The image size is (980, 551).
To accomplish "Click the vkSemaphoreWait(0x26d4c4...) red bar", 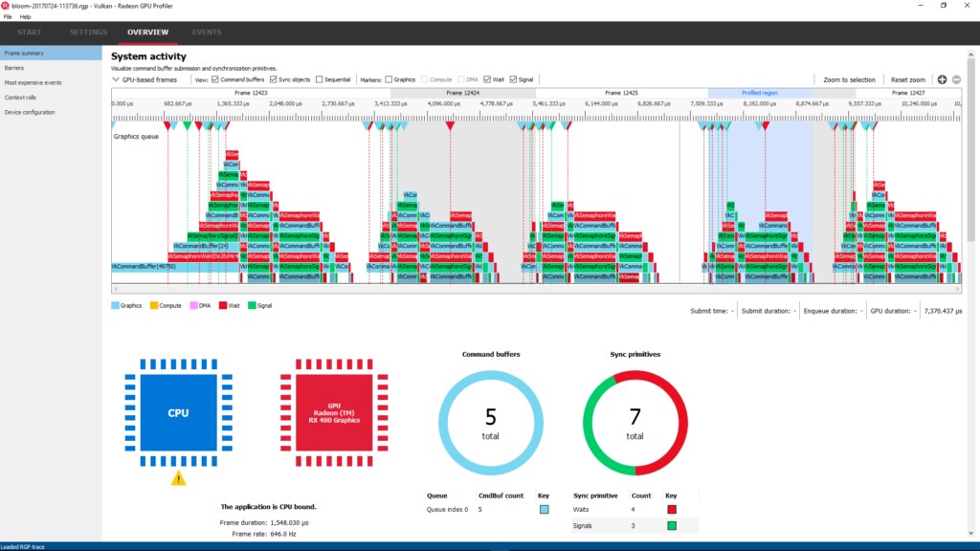I will (x=203, y=256).
